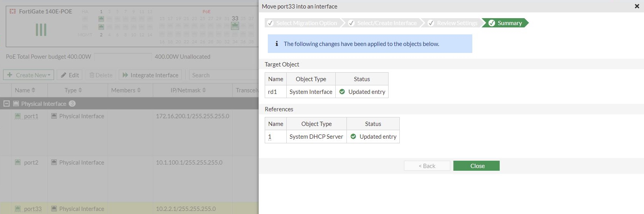Click port 33 on the FortiGate faceplate

coord(235,26)
